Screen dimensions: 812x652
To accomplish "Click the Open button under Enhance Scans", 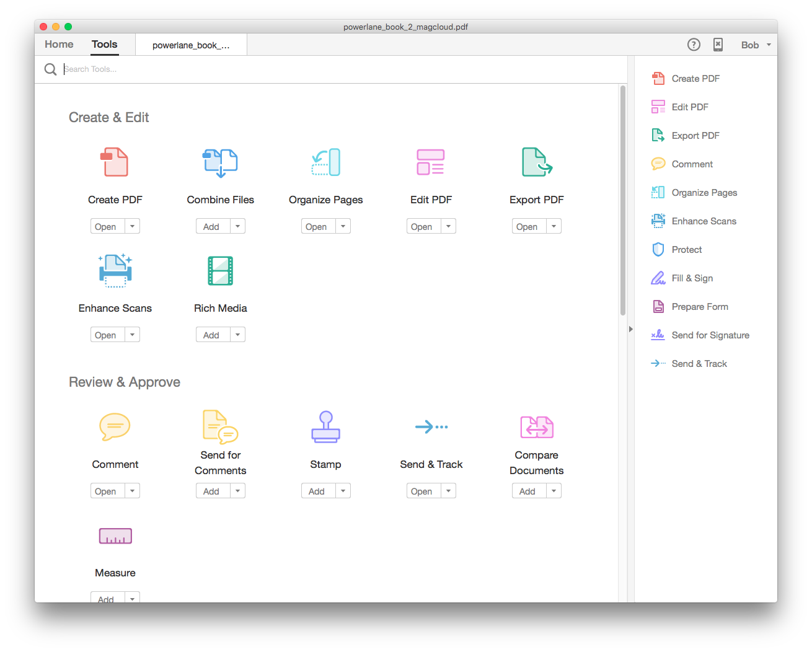I will [x=108, y=335].
